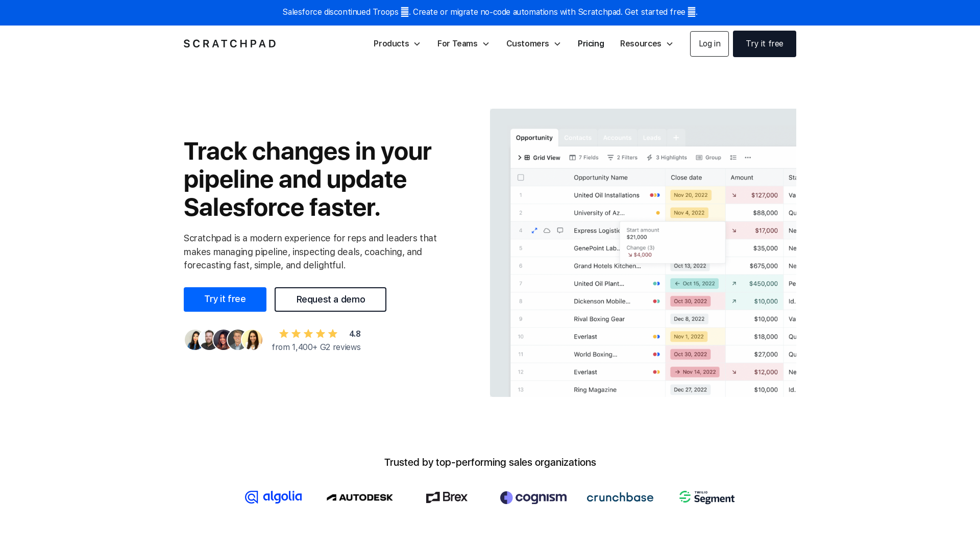Image resolution: width=980 pixels, height=551 pixels.
Task: Click the Brex logo
Action: [x=447, y=497]
